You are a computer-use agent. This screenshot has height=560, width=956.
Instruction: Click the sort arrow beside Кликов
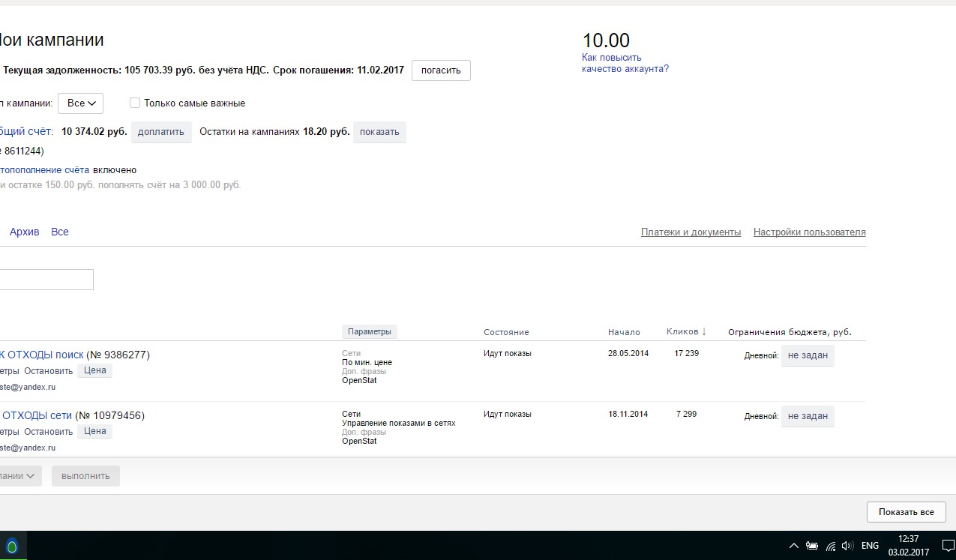coord(704,331)
